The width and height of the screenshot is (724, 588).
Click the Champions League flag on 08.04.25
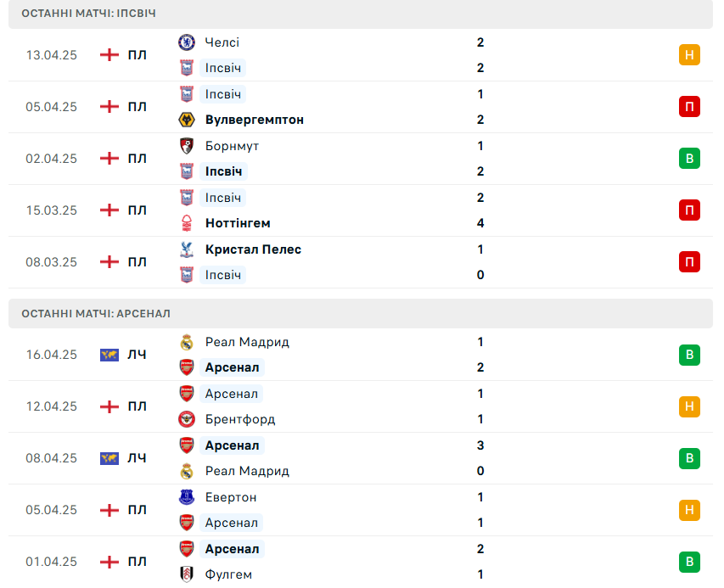(109, 458)
